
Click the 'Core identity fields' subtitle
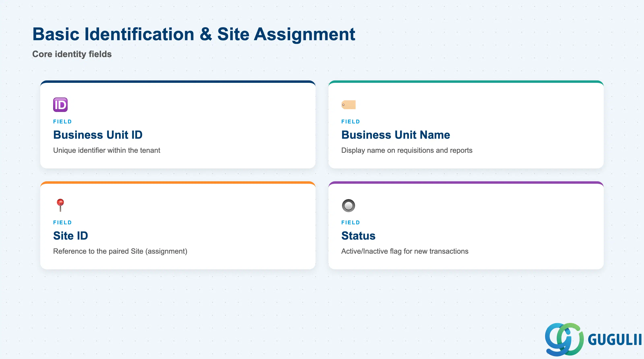tap(72, 54)
